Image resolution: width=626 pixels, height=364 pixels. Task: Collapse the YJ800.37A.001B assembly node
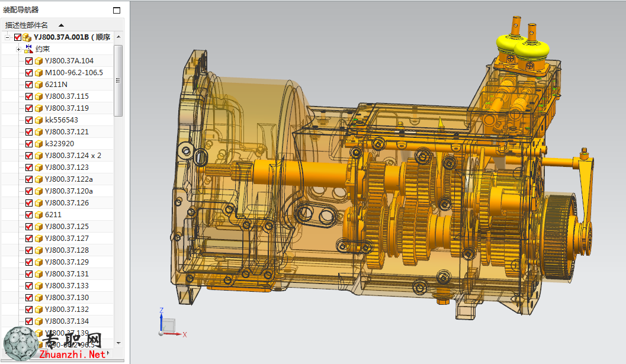[7, 37]
